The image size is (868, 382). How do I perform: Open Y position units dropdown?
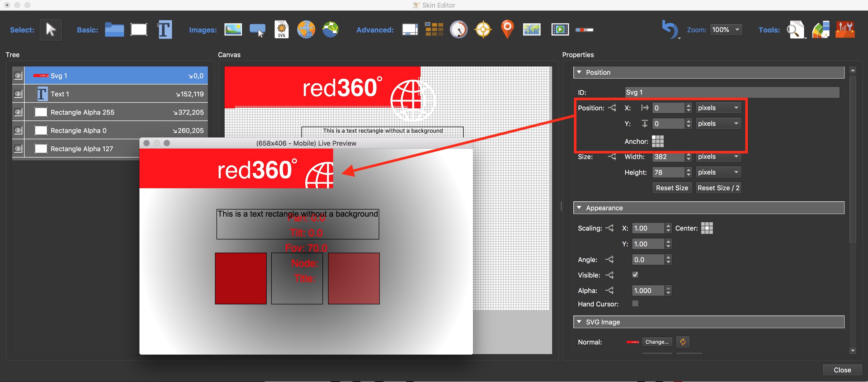click(x=718, y=123)
